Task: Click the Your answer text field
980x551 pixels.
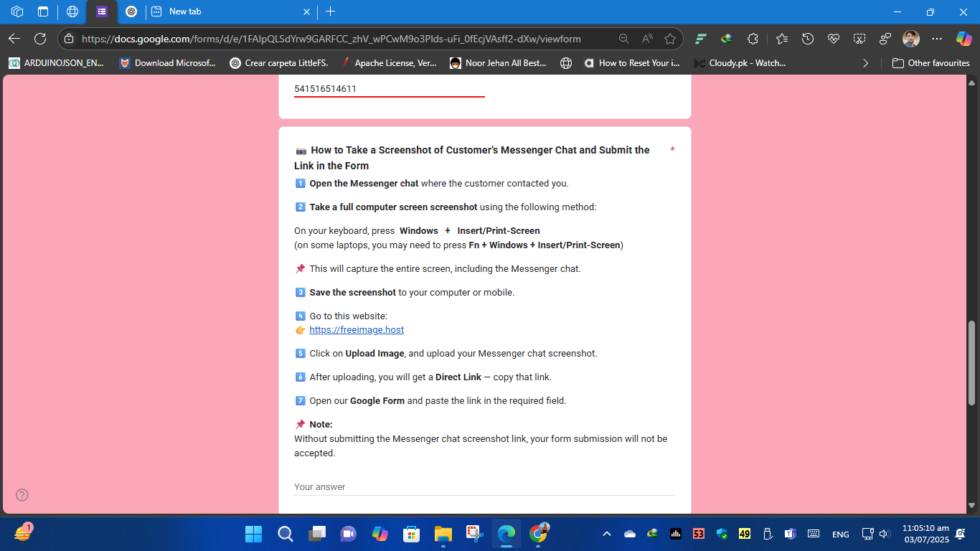Action: 484,486
